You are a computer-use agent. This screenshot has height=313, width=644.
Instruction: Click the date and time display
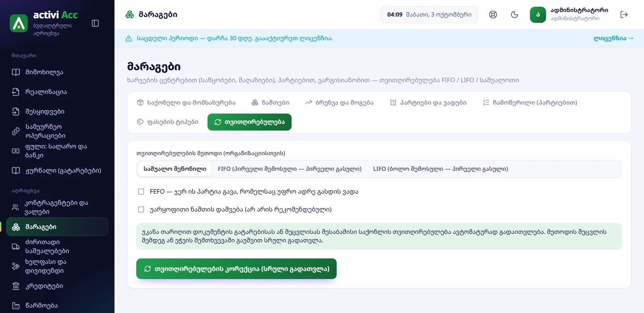pos(429,15)
